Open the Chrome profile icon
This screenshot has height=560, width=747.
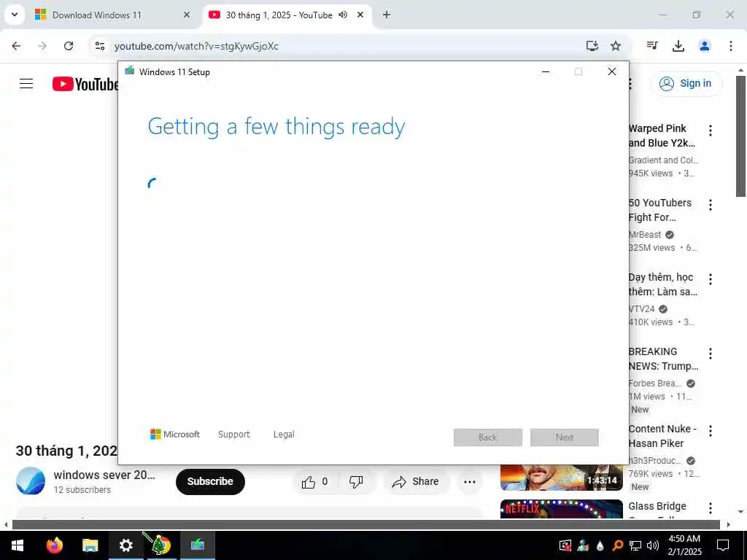click(x=705, y=46)
